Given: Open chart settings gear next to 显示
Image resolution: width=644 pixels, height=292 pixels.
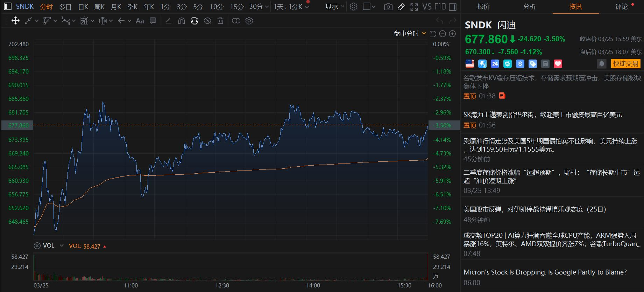Looking at the screenshot, I should coord(354,7).
